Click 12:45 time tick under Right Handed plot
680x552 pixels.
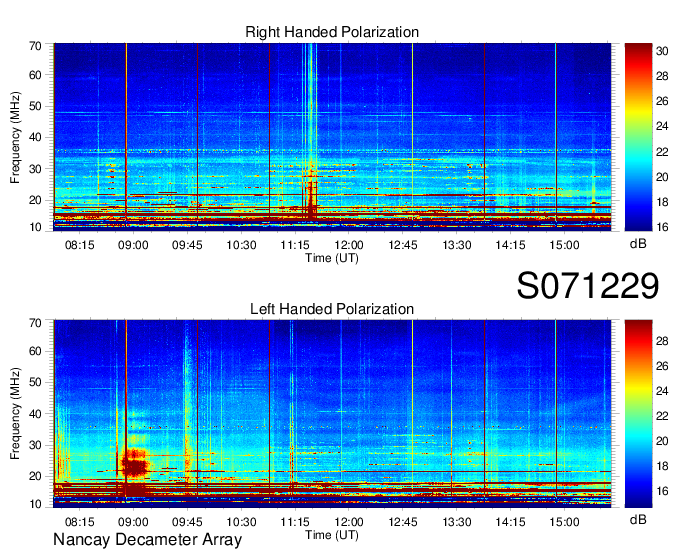[x=403, y=245]
